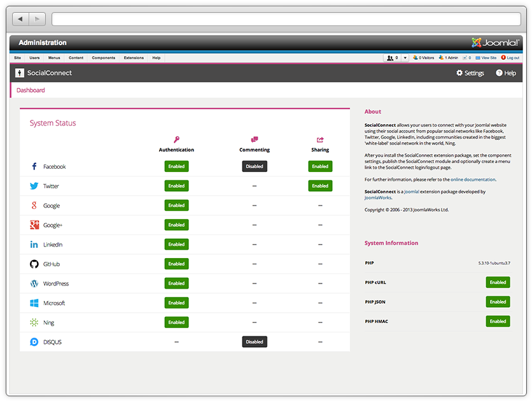Toggle Twitter Sharing Enabled badge

coord(320,186)
